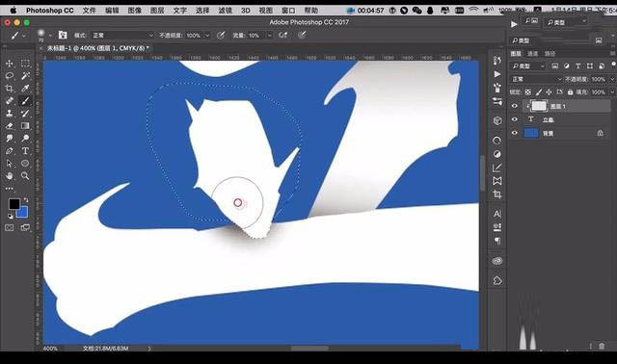617x364 pixels.
Task: Select the Magic Wand tool
Action: [x=25, y=75]
